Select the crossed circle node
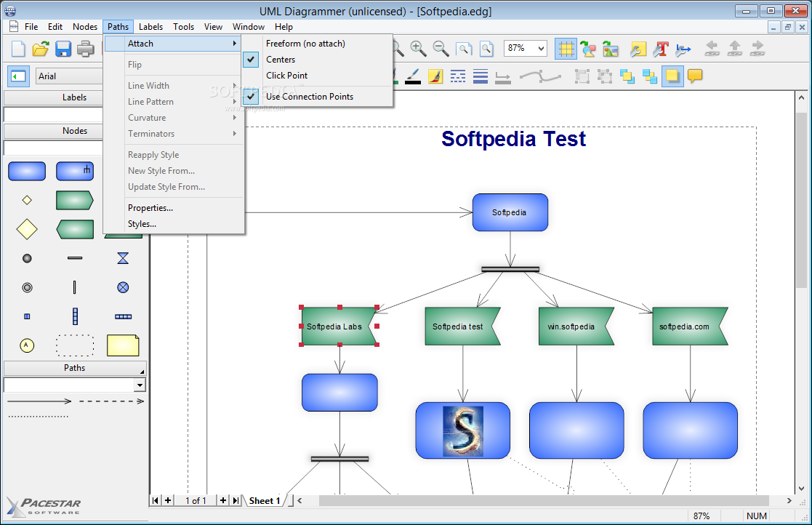Screen dimensions: 812x525 123,287
